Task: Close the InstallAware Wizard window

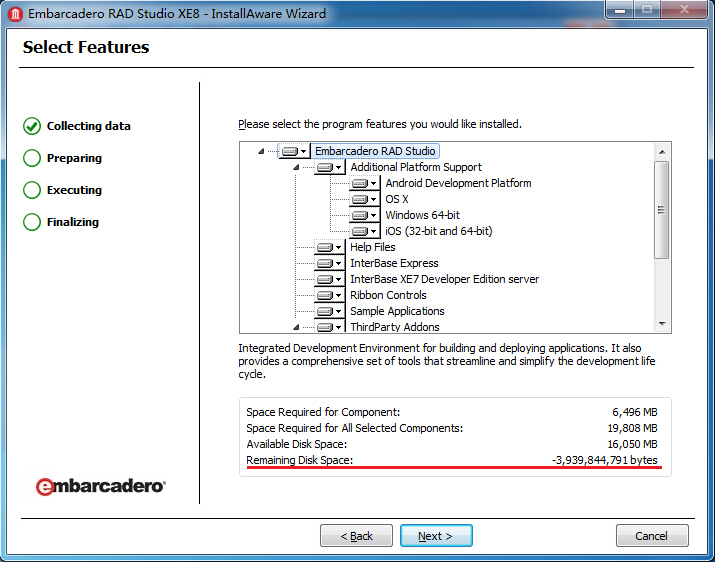Action: pos(684,9)
